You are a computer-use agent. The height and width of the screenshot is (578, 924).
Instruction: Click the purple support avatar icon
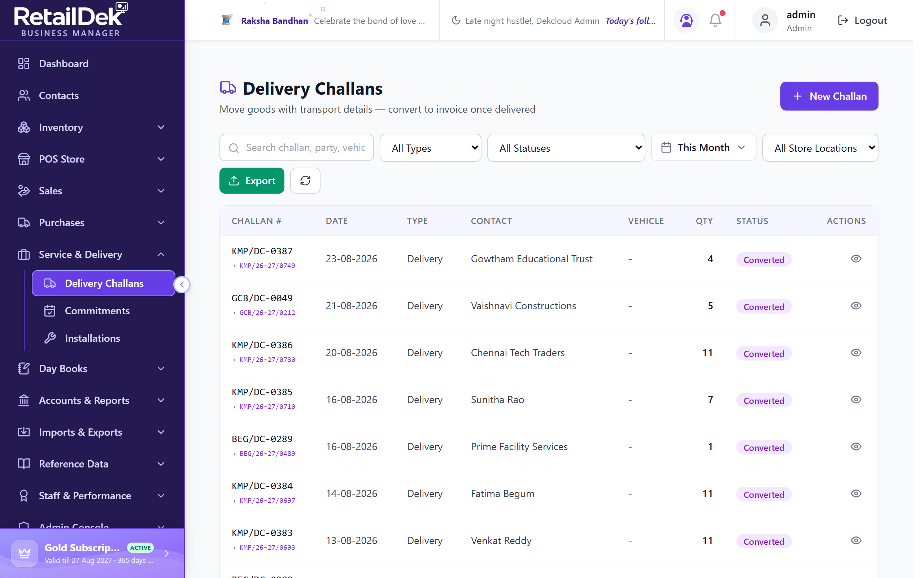[686, 20]
